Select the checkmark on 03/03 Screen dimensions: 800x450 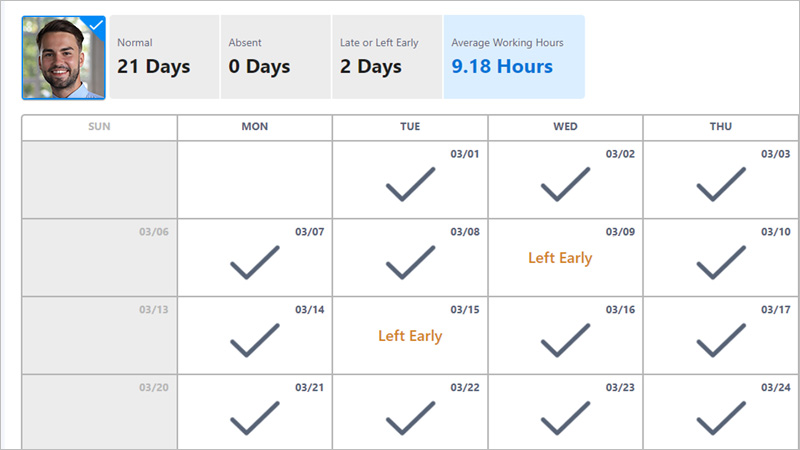click(721, 185)
